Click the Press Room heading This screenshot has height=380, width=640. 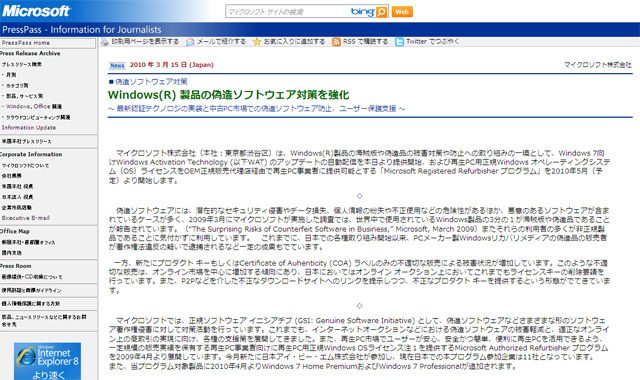pos(16,266)
